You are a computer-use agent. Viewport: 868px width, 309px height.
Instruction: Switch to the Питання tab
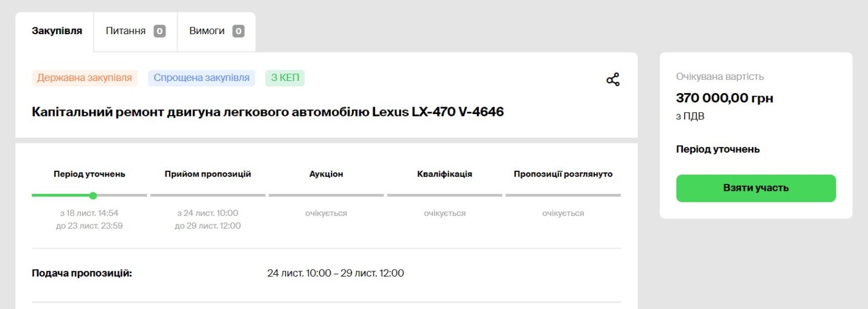(x=135, y=31)
